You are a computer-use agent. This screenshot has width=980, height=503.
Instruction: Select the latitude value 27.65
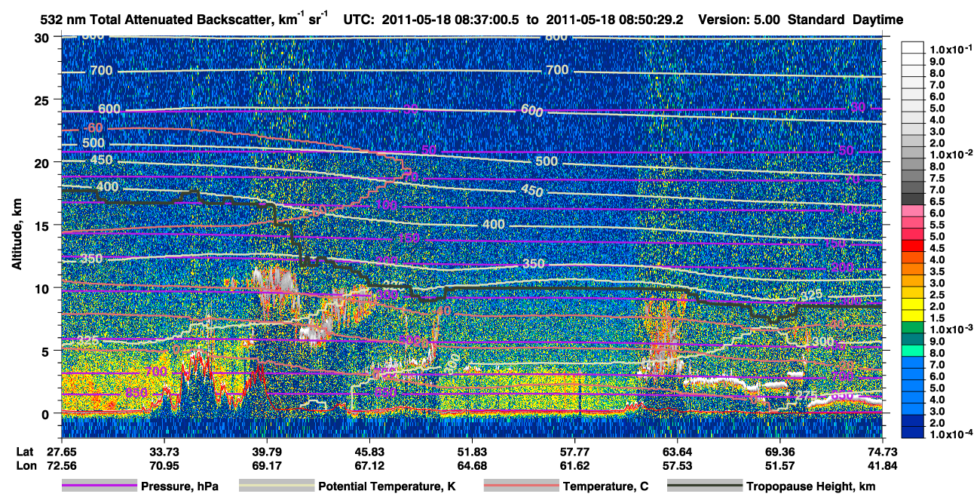pos(62,451)
